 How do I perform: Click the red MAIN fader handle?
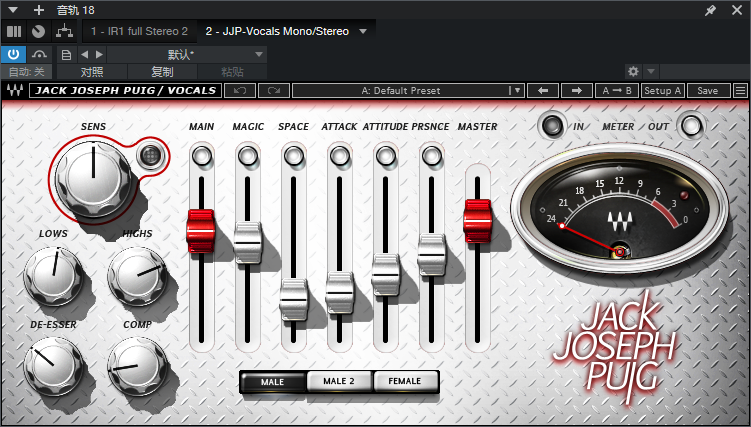(x=201, y=231)
